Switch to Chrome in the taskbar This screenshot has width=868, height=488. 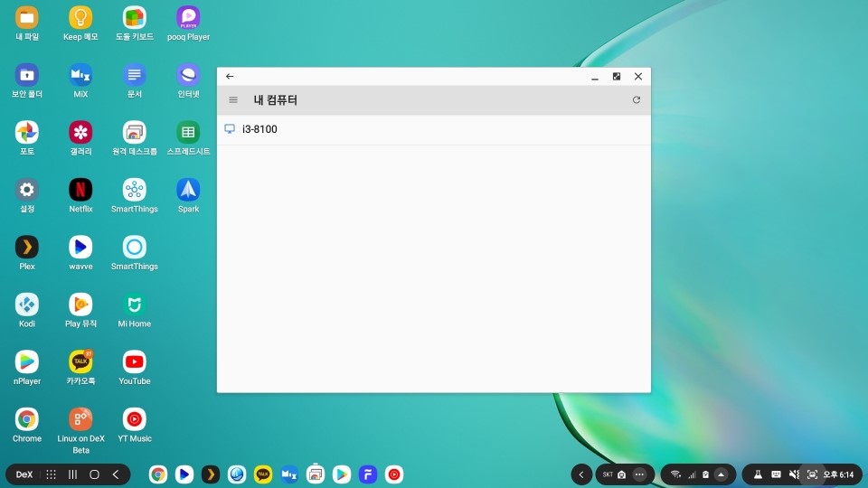tap(158, 474)
